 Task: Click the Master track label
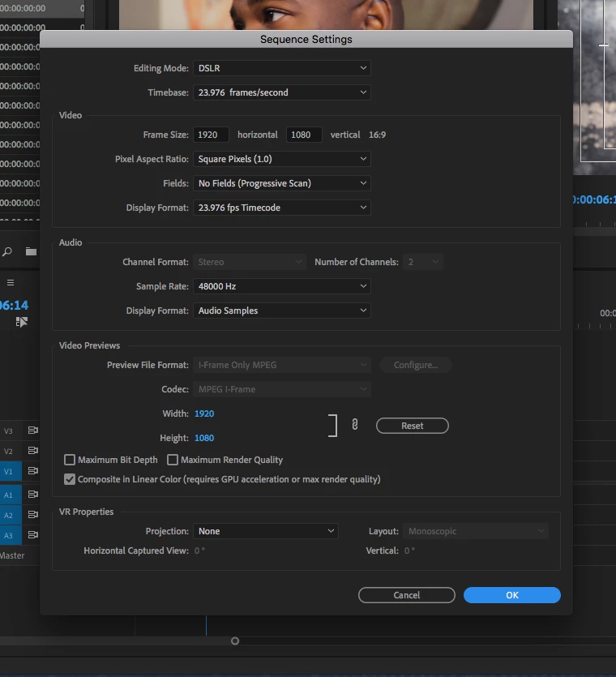tap(12, 555)
